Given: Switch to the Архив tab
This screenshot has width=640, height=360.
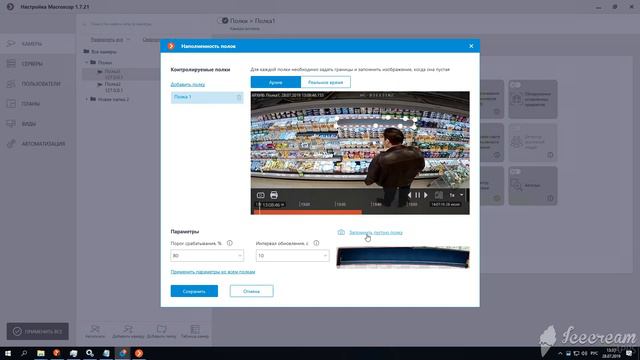Looking at the screenshot, I should [276, 82].
